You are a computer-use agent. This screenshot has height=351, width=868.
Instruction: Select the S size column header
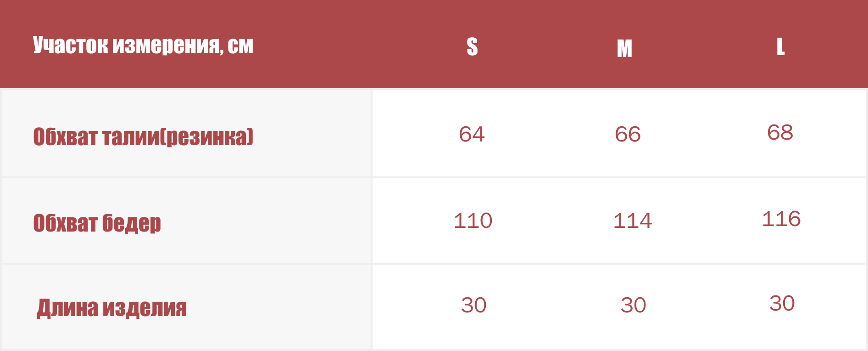[472, 47]
